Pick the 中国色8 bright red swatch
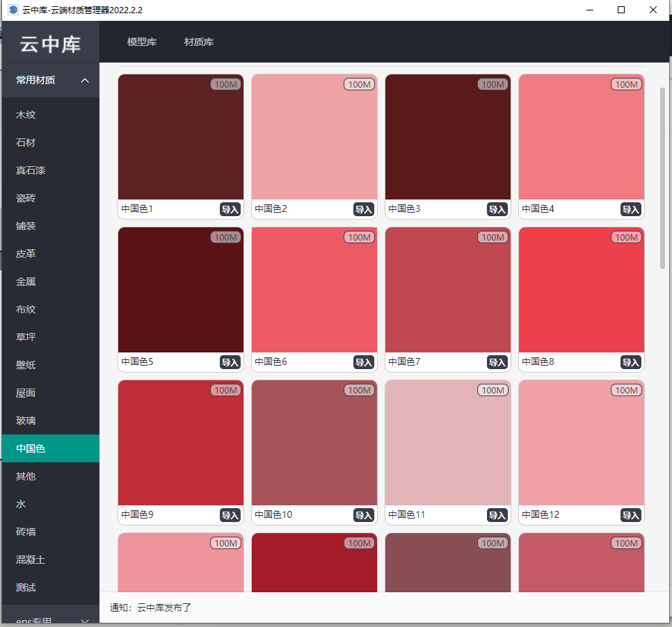 coord(582,290)
